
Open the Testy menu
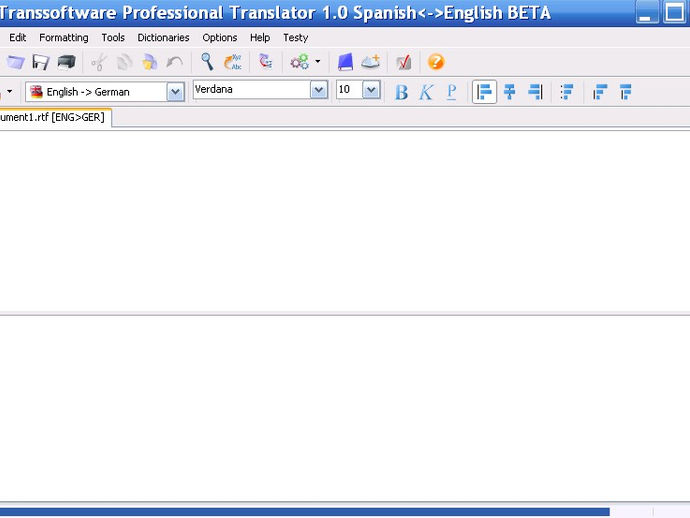(x=295, y=38)
